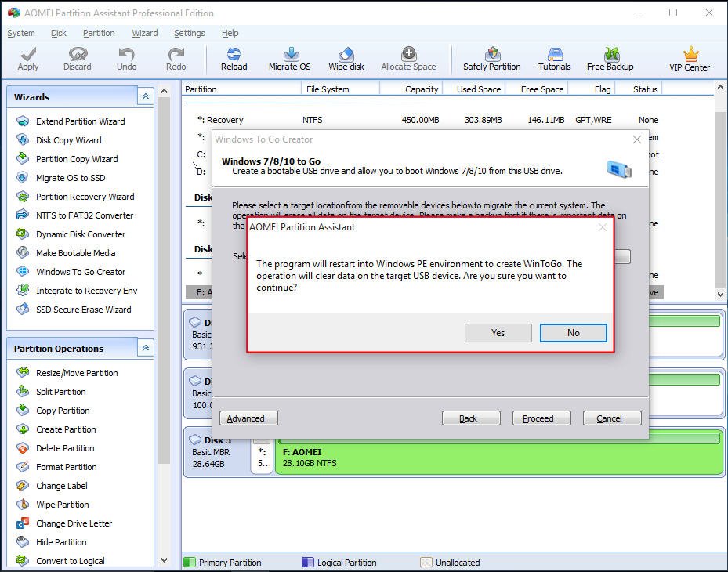Select the Wipe disk toolbar icon
728x572 pixels.
346,59
